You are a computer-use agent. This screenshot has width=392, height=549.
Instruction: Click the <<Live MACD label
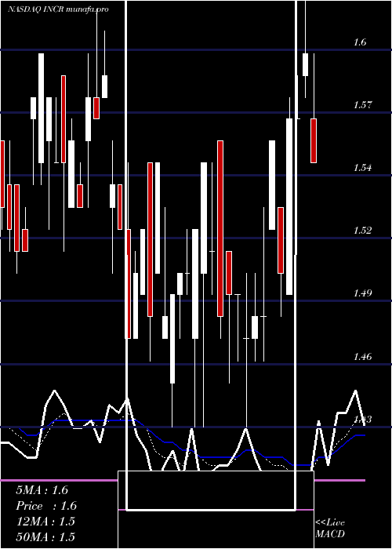pyautogui.click(x=330, y=529)
